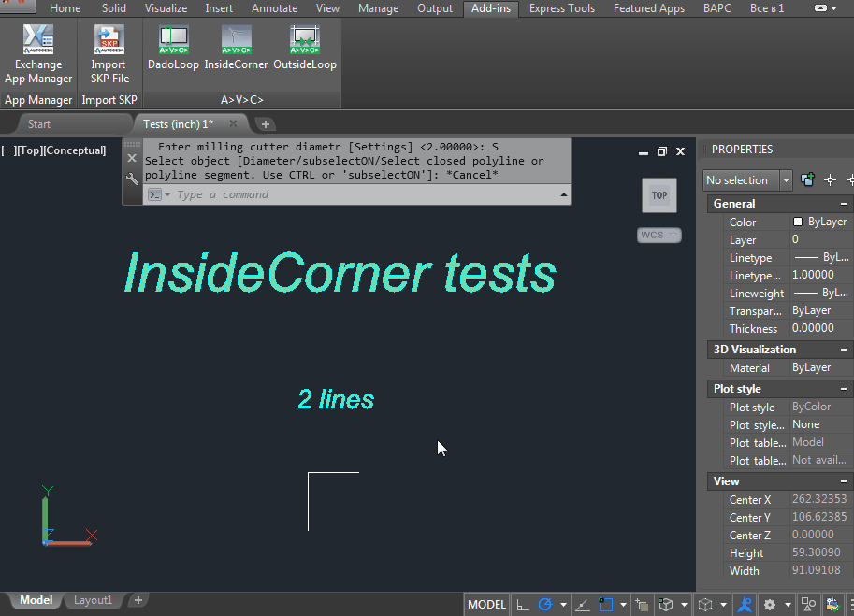The height and width of the screenshot is (616, 854).
Task: Open the [Top] view controls menu
Action: coord(29,150)
